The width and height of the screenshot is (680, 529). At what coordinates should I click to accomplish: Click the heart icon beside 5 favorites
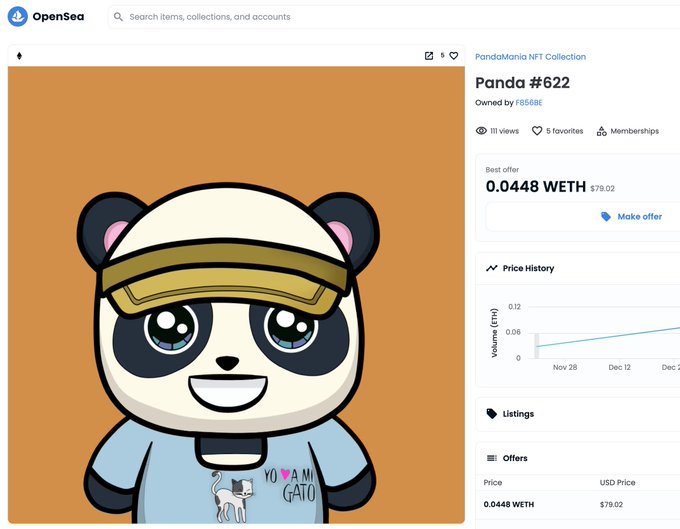tap(537, 131)
